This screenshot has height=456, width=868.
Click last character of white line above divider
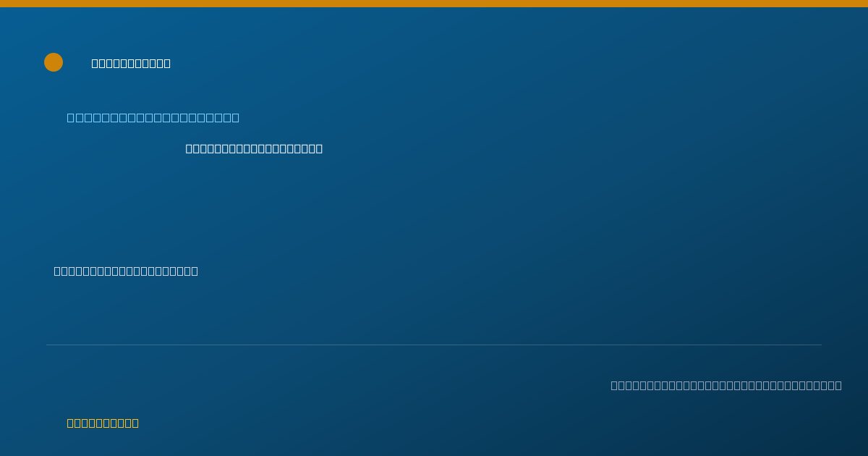tap(195, 271)
